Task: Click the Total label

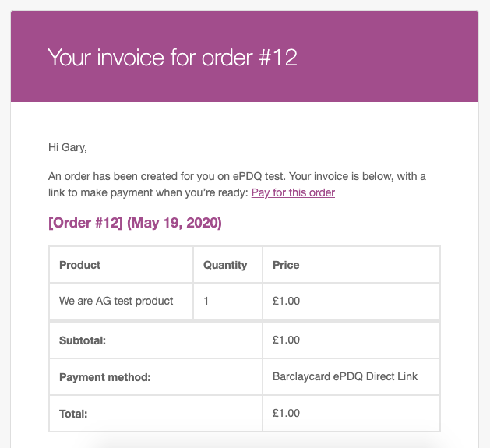Action: (x=73, y=414)
